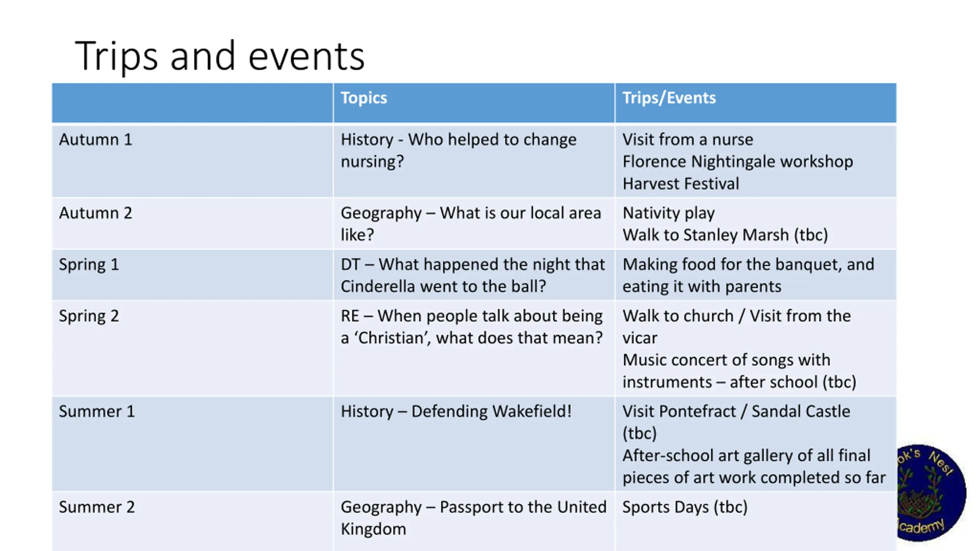Select the 'Walk to Stanley Marsh (tbc)' text
980x551 pixels.
click(725, 235)
